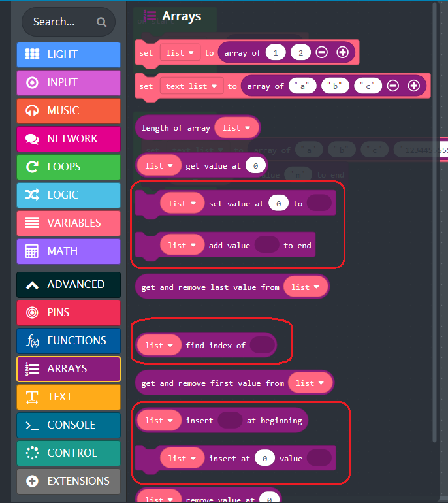Open list dropdown in 'remove first value' block
This screenshot has width=448, height=503.
(x=310, y=383)
